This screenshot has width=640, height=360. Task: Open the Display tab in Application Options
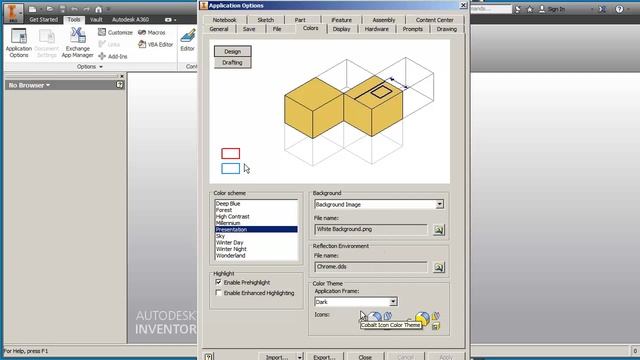pos(341,29)
